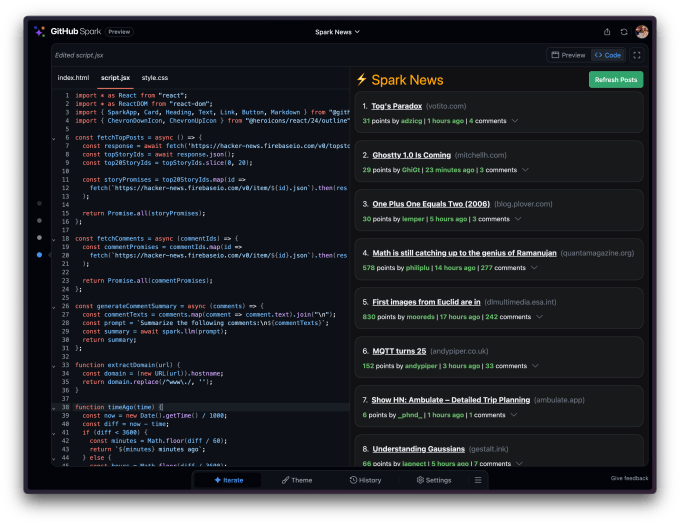Click the lightning bolt Spark News icon

click(361, 79)
